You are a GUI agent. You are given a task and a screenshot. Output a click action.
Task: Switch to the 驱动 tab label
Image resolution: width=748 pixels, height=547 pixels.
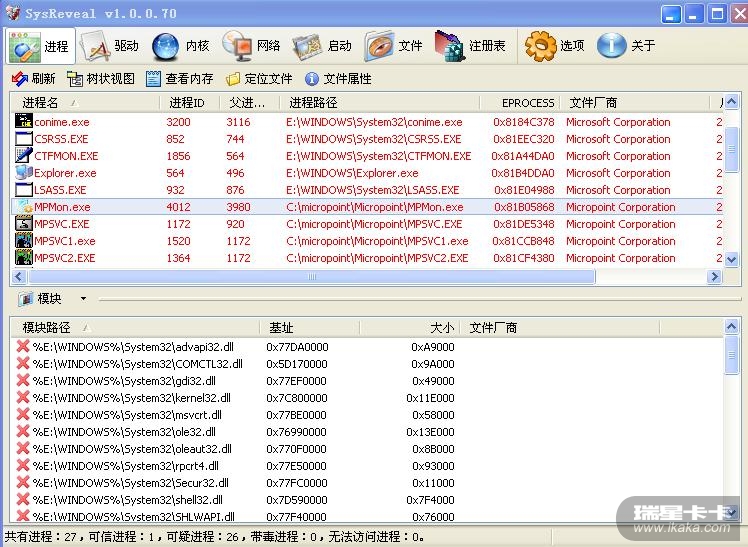coord(126,46)
